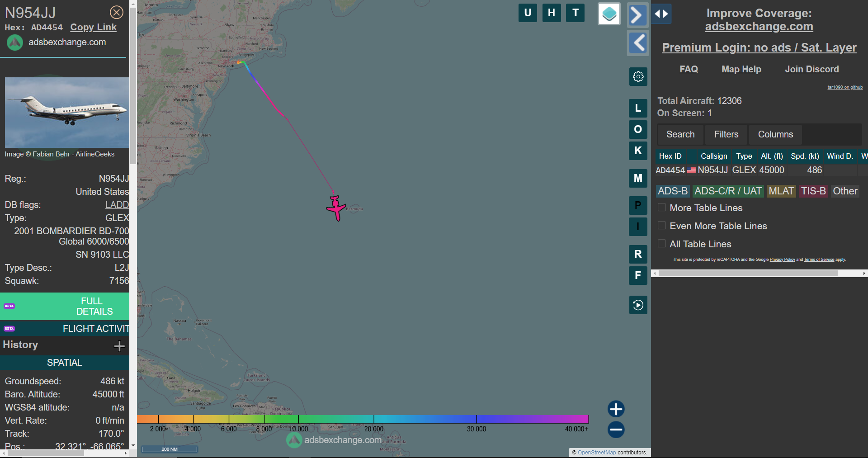Open the Filters tab

(x=726, y=134)
